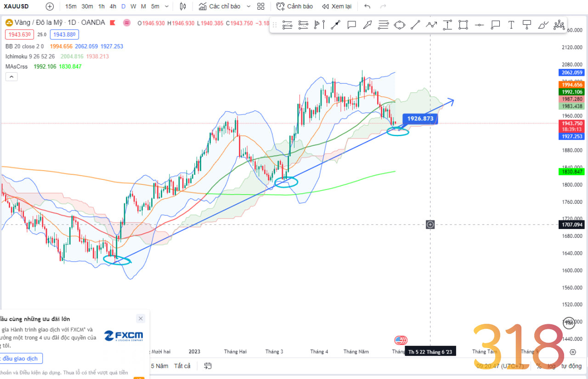This screenshot has width=588, height=379.
Task: Select the 15m timeframe
Action: [71, 6]
